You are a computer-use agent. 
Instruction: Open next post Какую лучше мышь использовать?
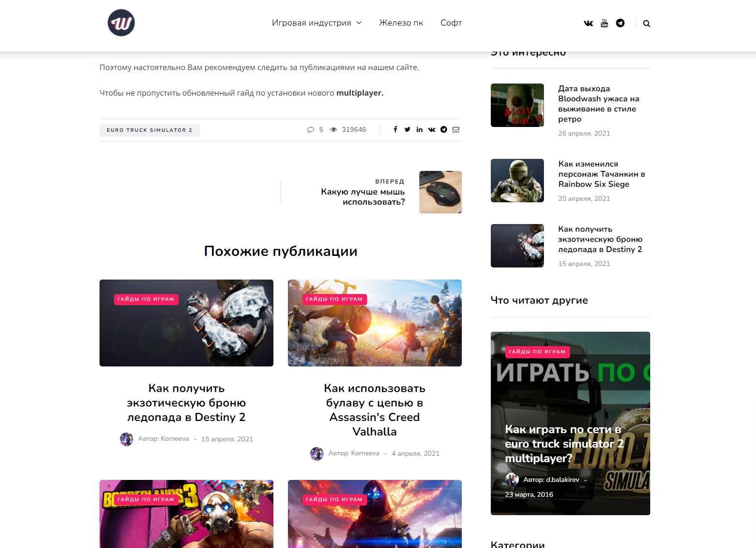[x=363, y=197]
